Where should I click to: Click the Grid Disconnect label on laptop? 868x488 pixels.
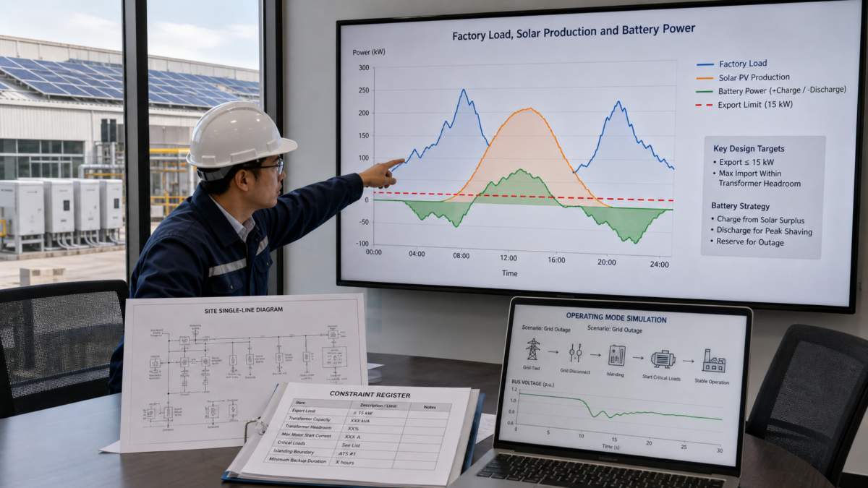pyautogui.click(x=576, y=370)
